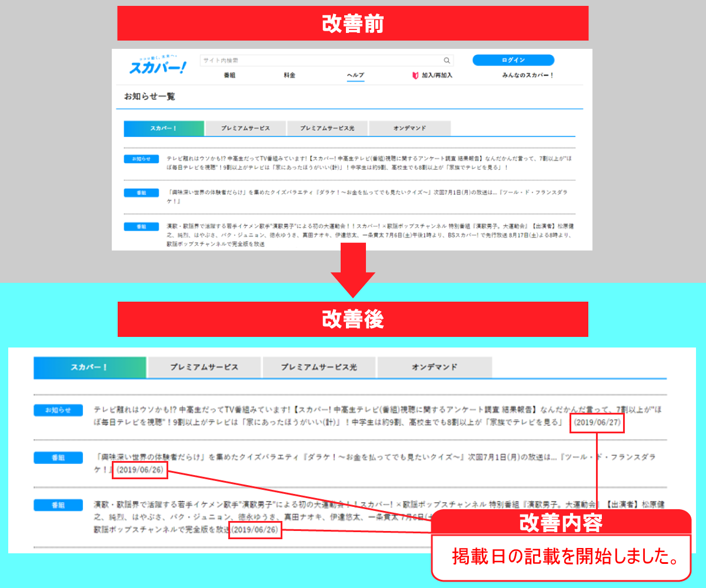Select the オンデマンド tab in the lower screenshot
This screenshot has height=588, width=706.
tap(435, 367)
